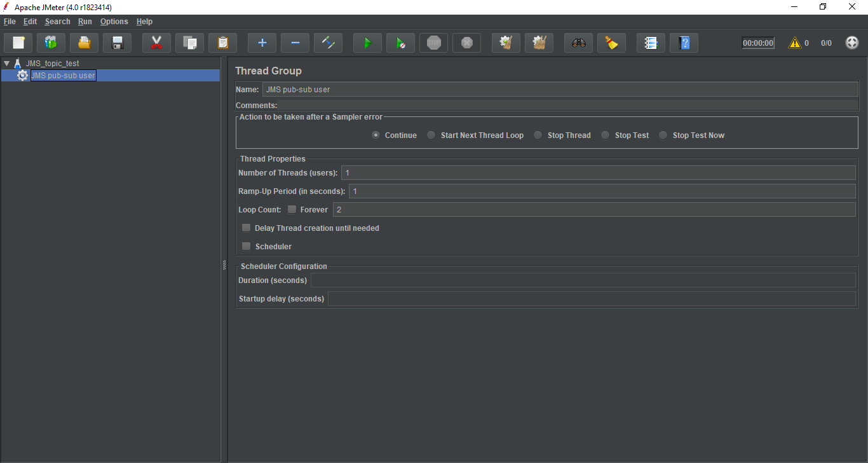
Task: Enable the Forever loop checkbox
Action: [292, 210]
